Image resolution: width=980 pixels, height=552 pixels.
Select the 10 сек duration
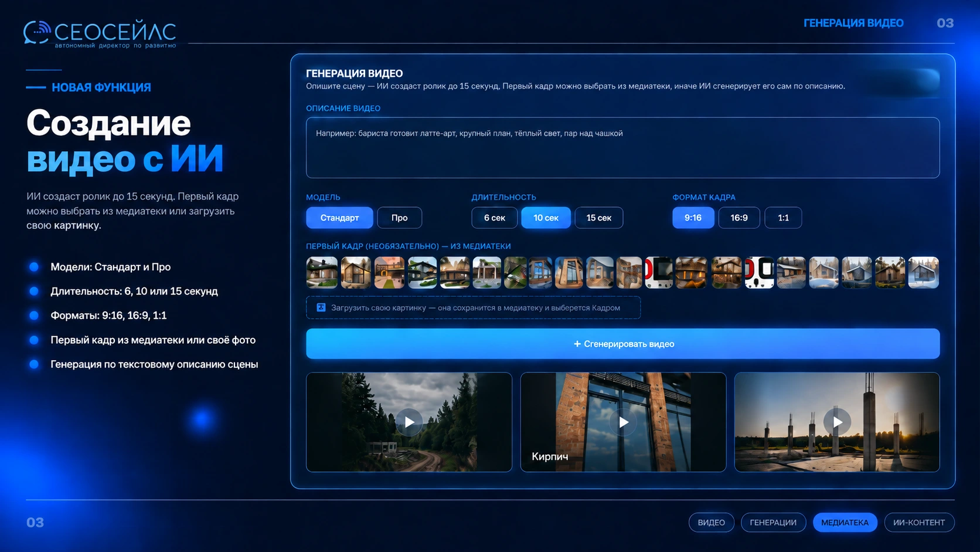point(546,218)
